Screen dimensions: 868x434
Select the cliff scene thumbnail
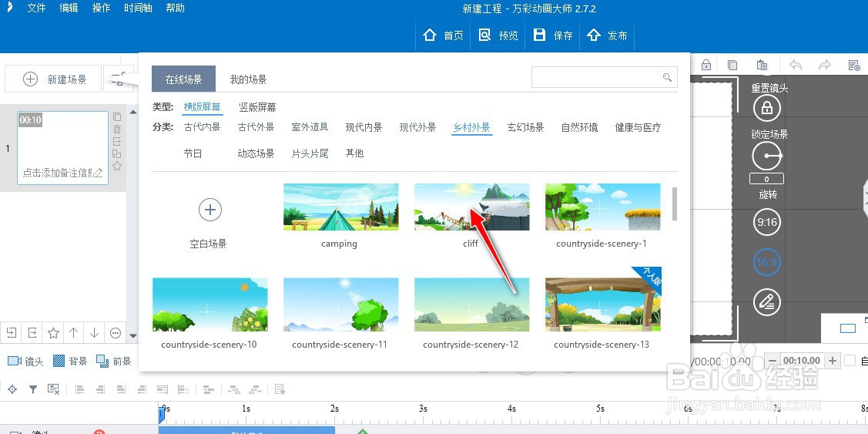pyautogui.click(x=471, y=207)
